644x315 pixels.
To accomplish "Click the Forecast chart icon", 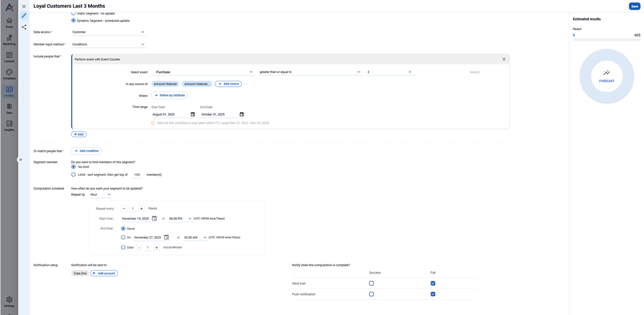I will tap(607, 73).
